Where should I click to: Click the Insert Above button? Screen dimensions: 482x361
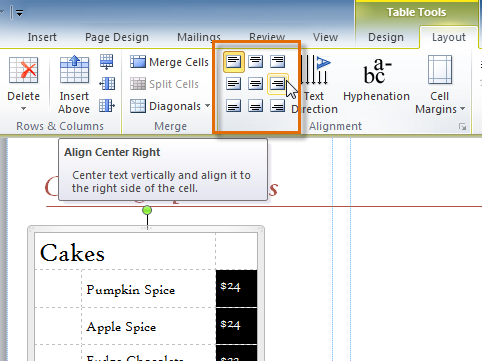click(74, 84)
